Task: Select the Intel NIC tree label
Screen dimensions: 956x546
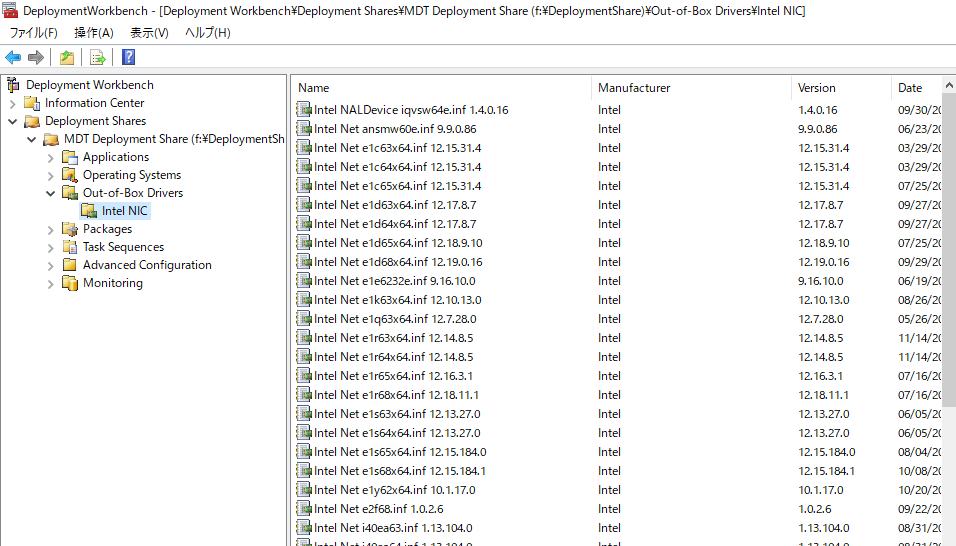Action: pyautogui.click(x=124, y=211)
